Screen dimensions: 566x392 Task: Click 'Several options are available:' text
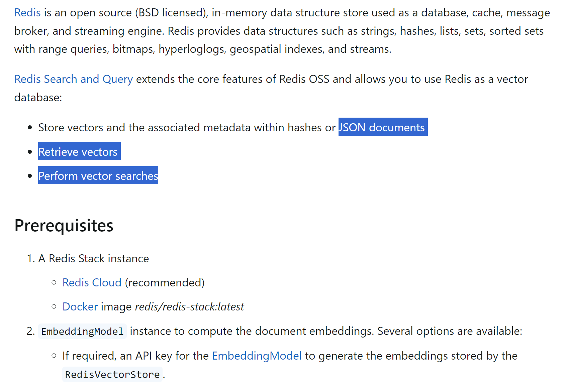coord(450,331)
